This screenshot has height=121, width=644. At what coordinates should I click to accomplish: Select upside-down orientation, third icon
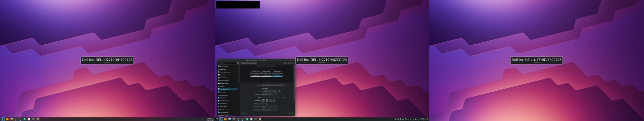pyautogui.click(x=271, y=100)
